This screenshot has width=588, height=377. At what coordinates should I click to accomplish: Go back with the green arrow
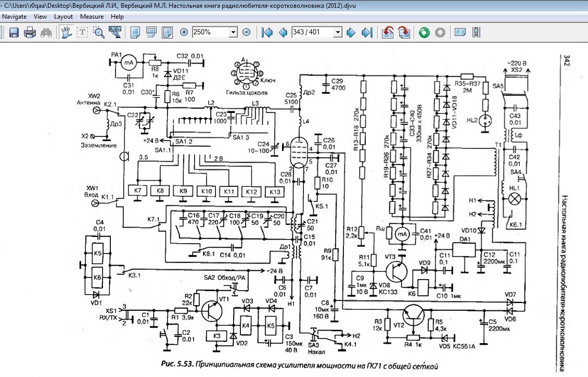pos(424,32)
